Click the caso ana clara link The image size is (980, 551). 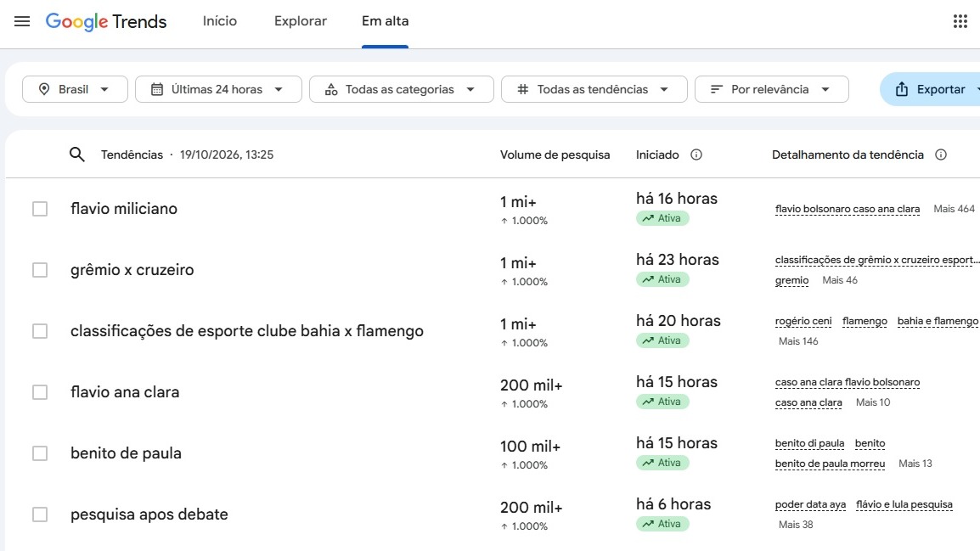808,403
